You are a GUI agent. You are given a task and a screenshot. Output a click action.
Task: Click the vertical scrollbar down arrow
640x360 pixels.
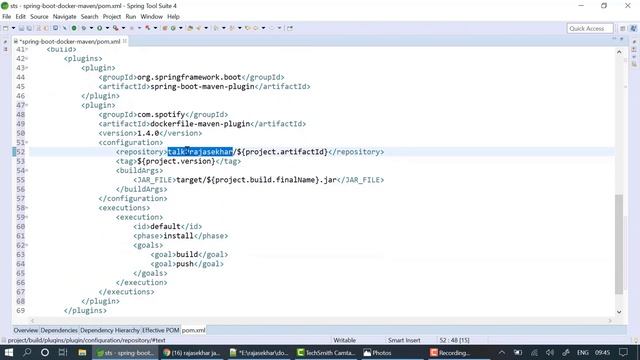click(x=619, y=312)
